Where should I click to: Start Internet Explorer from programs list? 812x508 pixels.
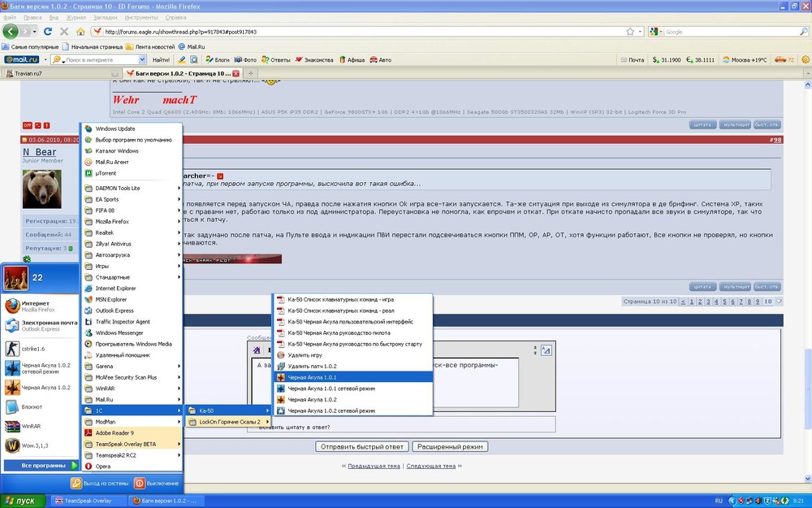(x=132, y=289)
